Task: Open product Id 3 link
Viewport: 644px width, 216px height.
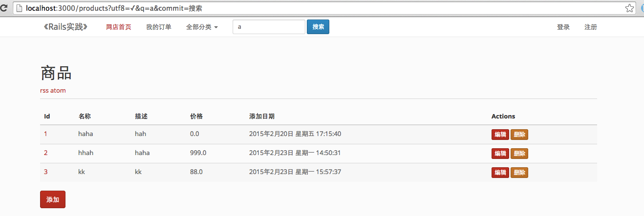Action: (46, 172)
